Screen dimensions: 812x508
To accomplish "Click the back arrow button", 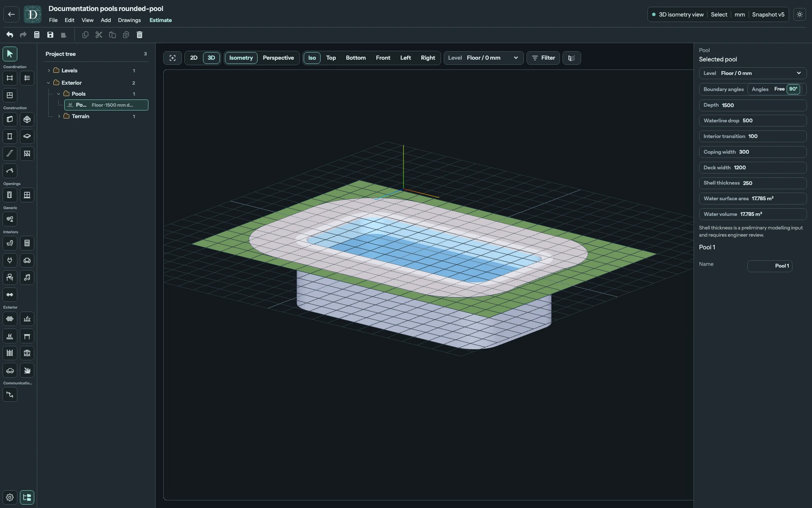I will 11,14.
